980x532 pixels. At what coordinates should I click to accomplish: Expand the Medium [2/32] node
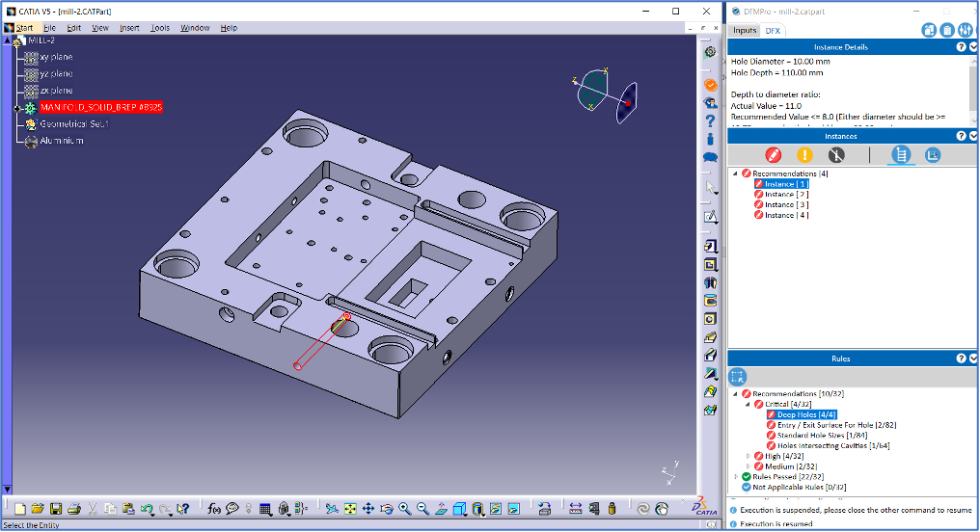coord(749,466)
